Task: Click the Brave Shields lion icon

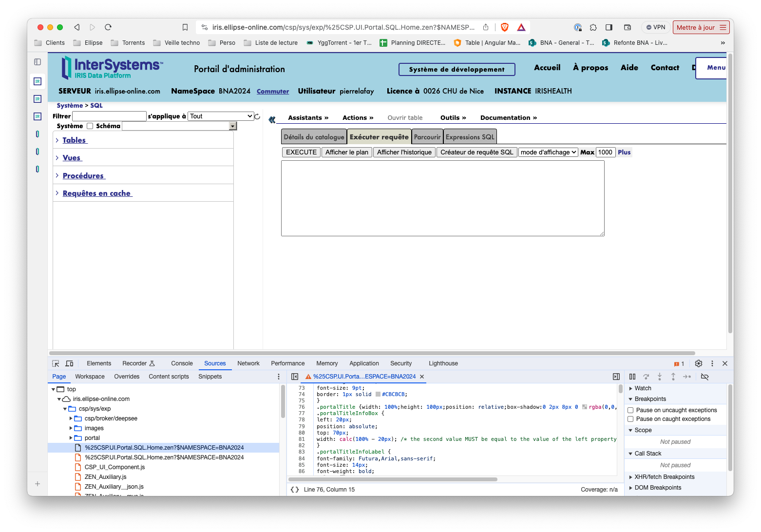Action: [x=505, y=27]
